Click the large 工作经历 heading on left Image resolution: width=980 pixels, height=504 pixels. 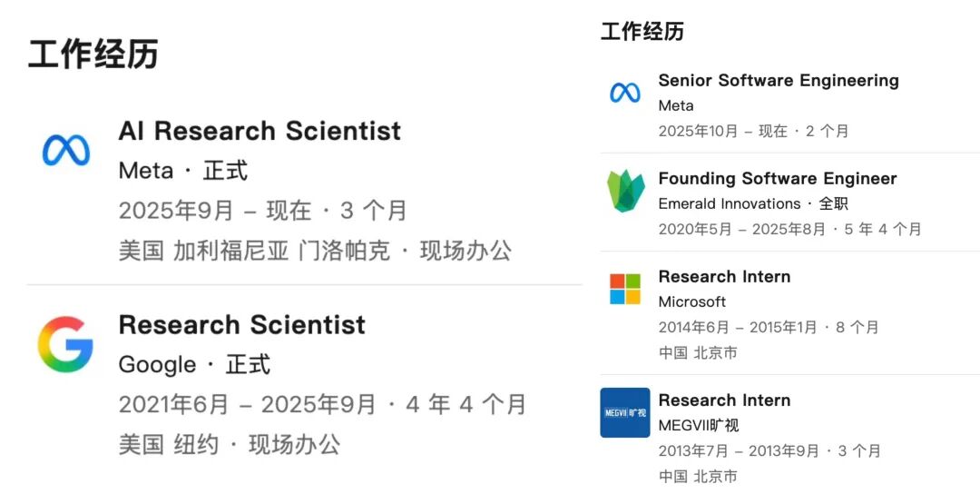pos(93,54)
